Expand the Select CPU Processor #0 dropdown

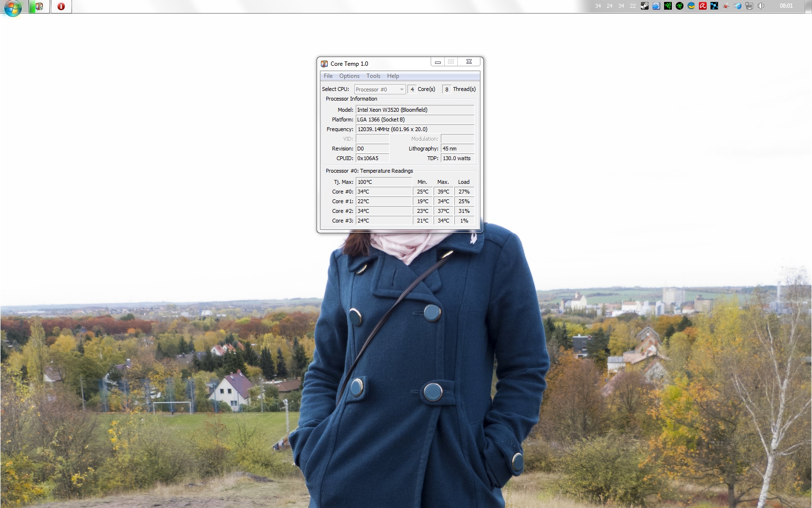point(380,90)
